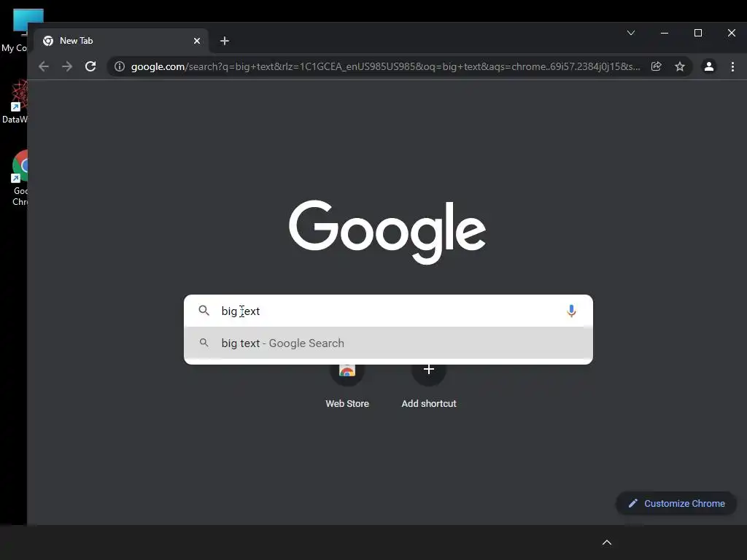The height and width of the screenshot is (560, 747).
Task: Open the Web Store shortcut
Action: pyautogui.click(x=347, y=386)
